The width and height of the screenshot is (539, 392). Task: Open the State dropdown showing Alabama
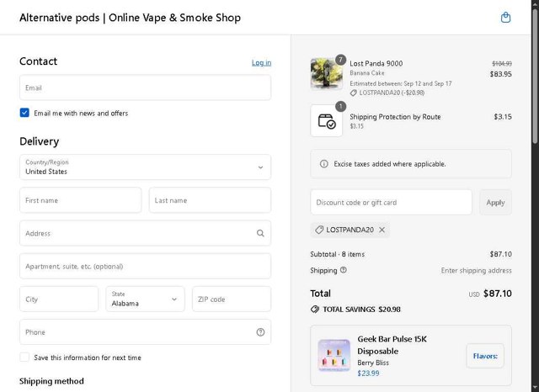pyautogui.click(x=145, y=299)
